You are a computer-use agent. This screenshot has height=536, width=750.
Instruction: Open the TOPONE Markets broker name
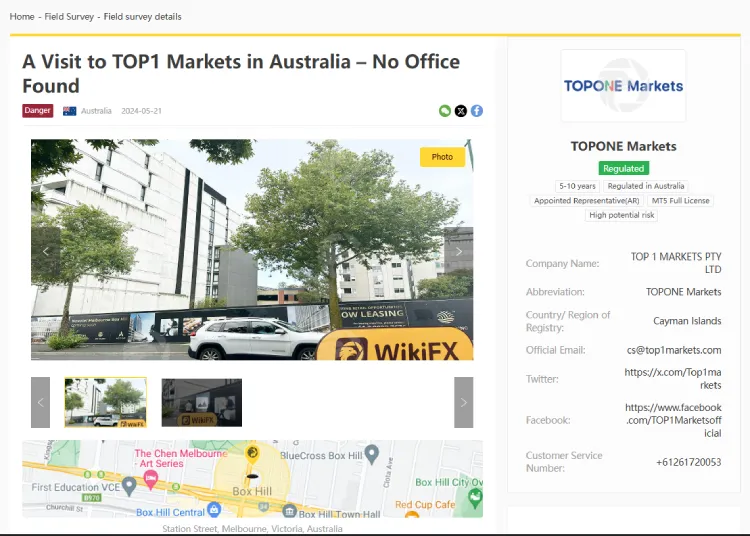(x=623, y=146)
